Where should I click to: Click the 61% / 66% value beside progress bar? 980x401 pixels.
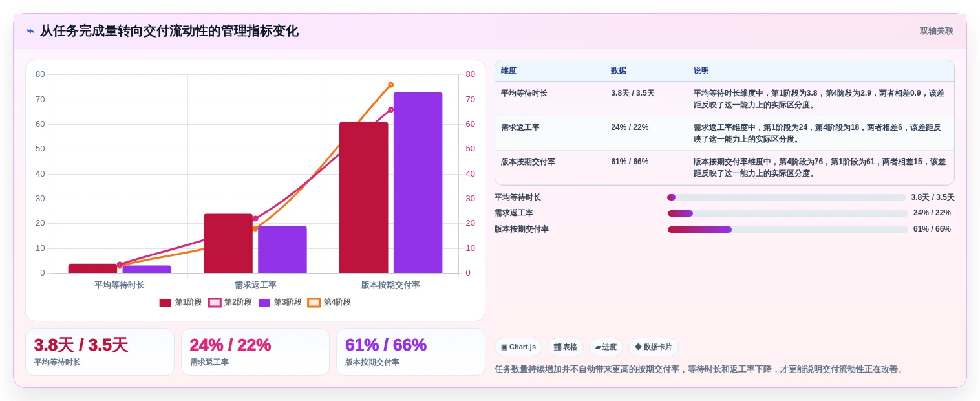point(932,229)
